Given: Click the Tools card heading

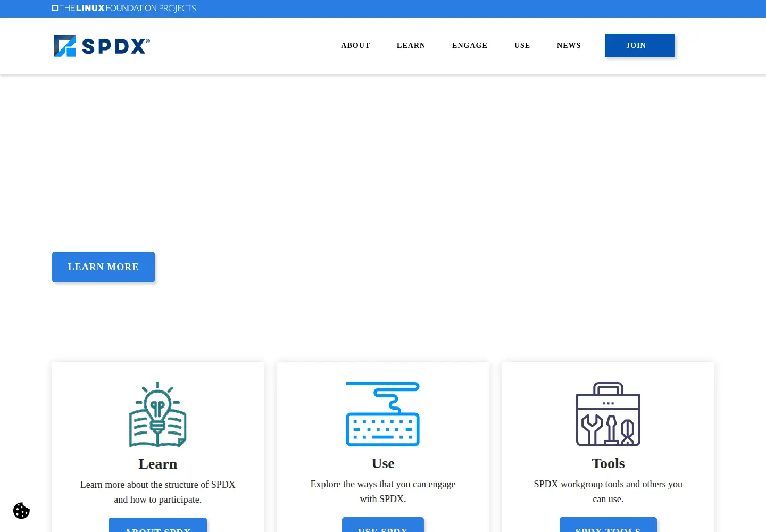Looking at the screenshot, I should point(608,463).
